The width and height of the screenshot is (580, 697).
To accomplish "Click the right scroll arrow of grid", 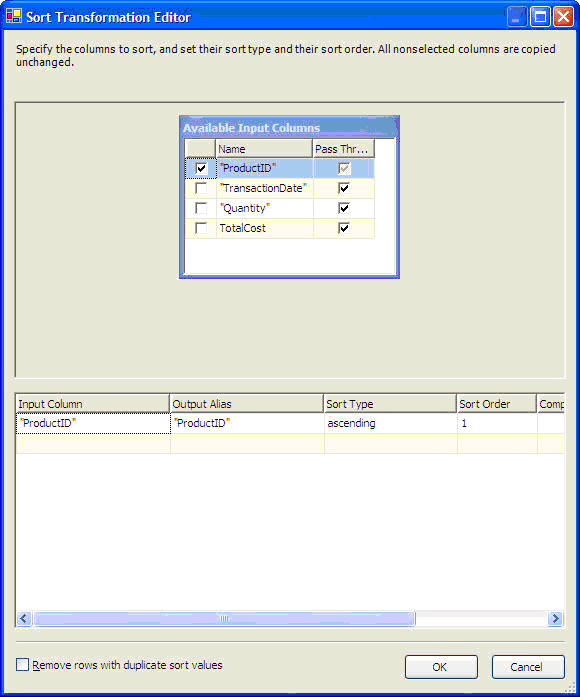I will pyautogui.click(x=555, y=618).
